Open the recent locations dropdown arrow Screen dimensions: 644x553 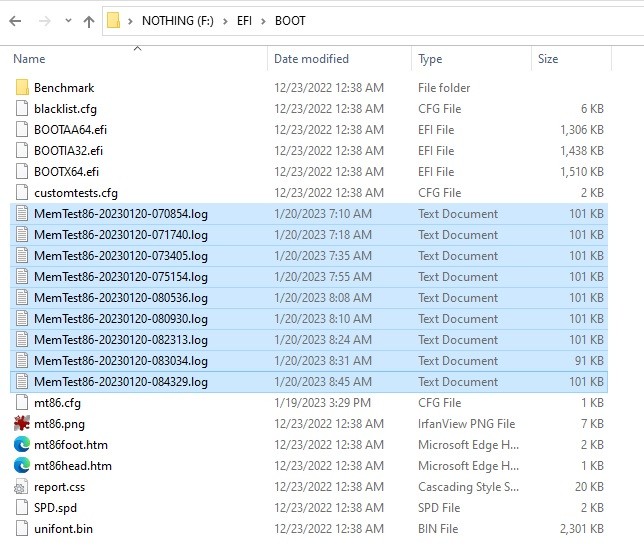(x=68, y=21)
